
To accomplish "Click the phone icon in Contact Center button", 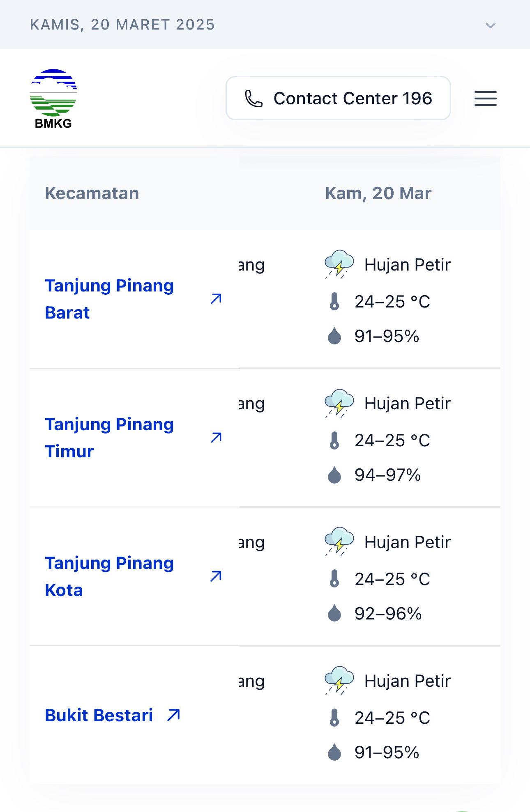I will pos(253,99).
